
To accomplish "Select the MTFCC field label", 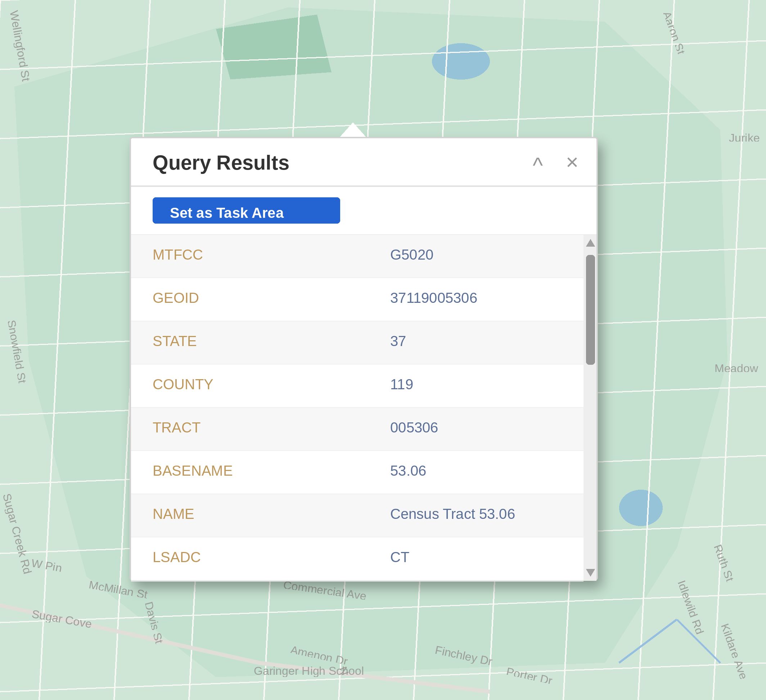I will (x=177, y=255).
